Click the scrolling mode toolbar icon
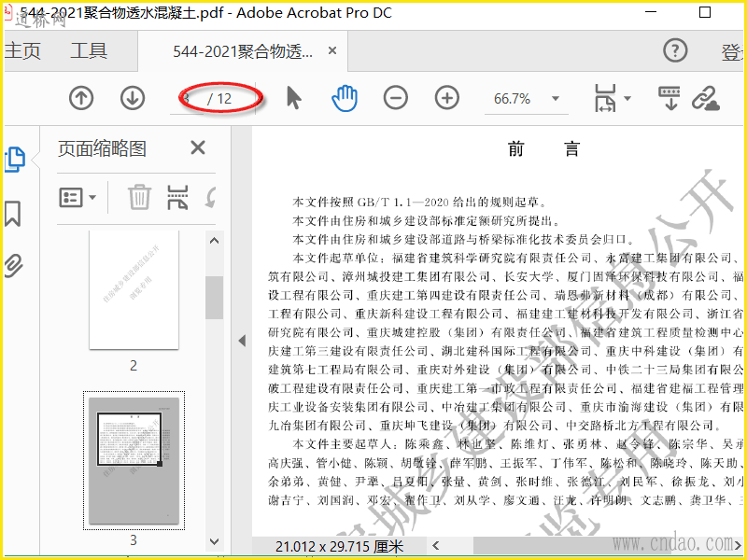The image size is (747, 560). click(670, 98)
